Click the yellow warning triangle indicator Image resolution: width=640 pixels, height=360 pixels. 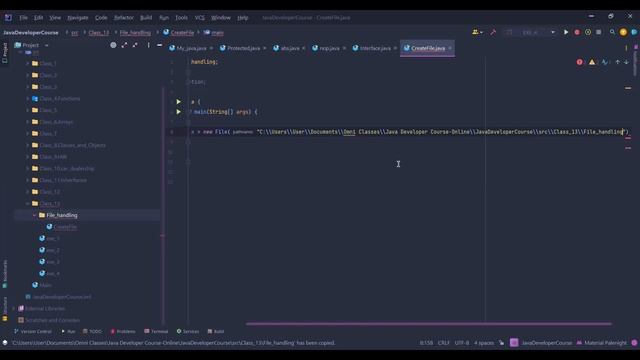click(x=592, y=62)
